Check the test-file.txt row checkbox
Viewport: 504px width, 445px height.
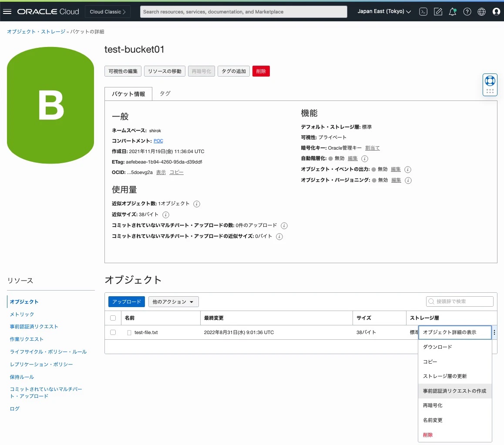113,332
